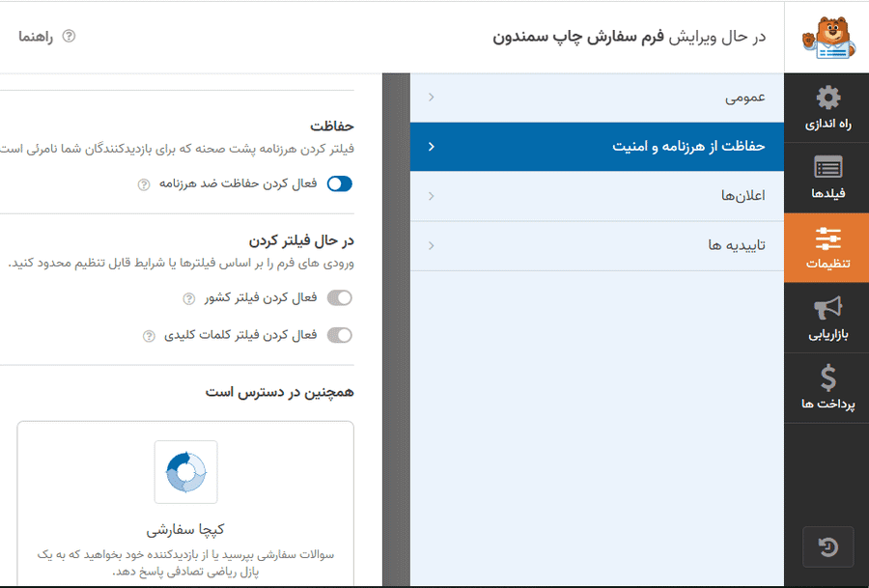Image resolution: width=869 pixels, height=588 pixels.
Task: Toggle فعال کردن حفاظت ضد هرزنامه switch
Action: click(x=339, y=183)
